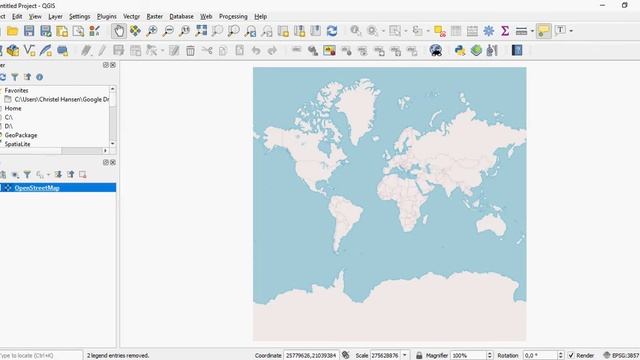The width and height of the screenshot is (640, 360).
Task: Open the Processing Toolbox gear icon
Action: tap(489, 31)
